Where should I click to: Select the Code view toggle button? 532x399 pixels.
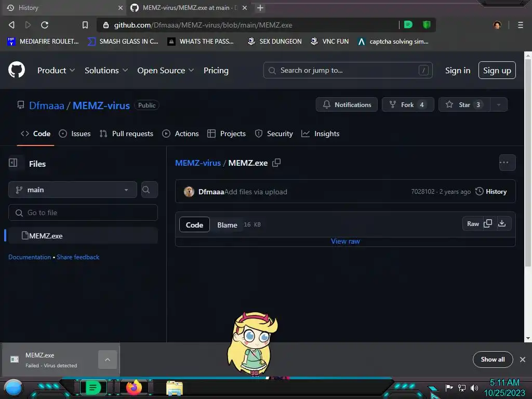click(x=194, y=224)
